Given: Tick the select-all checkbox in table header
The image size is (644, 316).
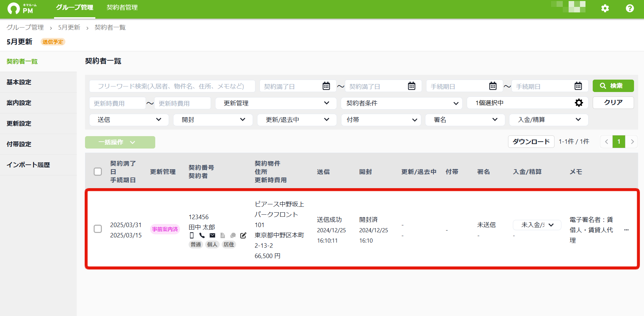Looking at the screenshot, I should [98, 172].
